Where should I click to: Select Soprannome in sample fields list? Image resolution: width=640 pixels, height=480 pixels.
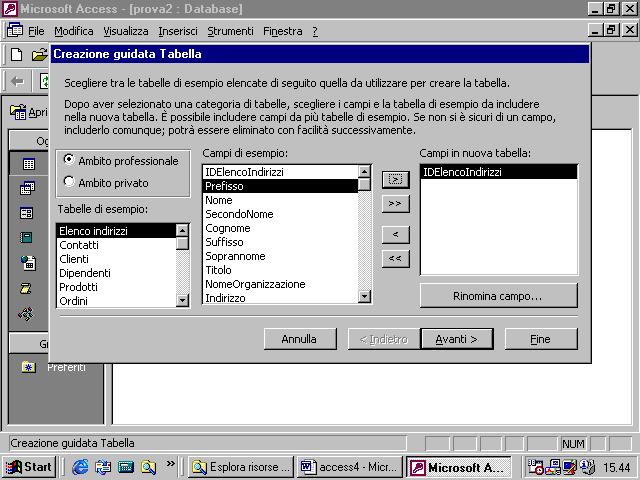tap(280, 256)
